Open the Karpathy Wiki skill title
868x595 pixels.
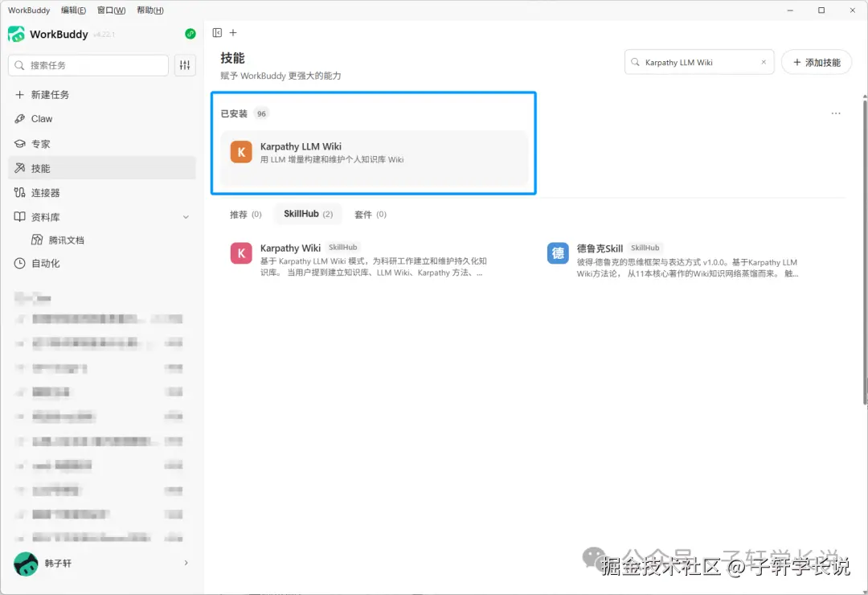290,248
